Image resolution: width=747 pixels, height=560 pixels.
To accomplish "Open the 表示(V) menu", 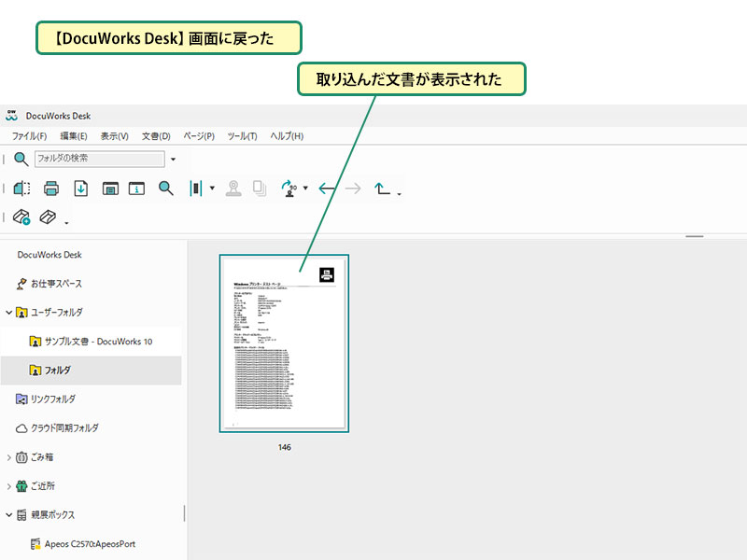I will coord(114,136).
